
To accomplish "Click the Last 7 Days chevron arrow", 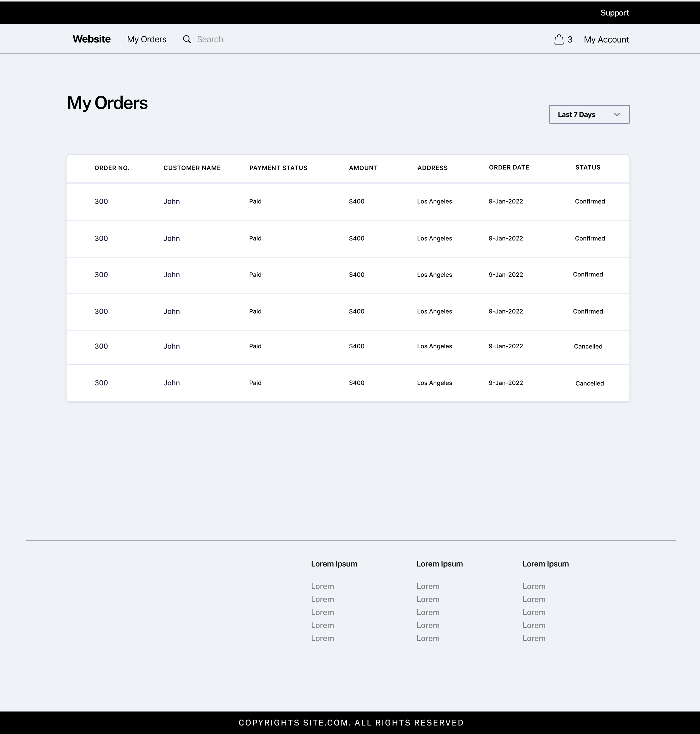I will click(x=617, y=114).
